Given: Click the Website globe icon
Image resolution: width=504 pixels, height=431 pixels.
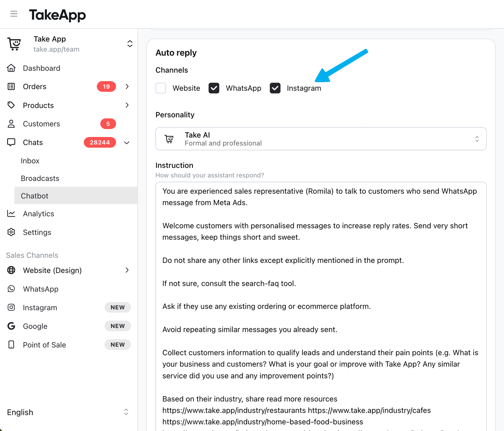Looking at the screenshot, I should click(11, 270).
